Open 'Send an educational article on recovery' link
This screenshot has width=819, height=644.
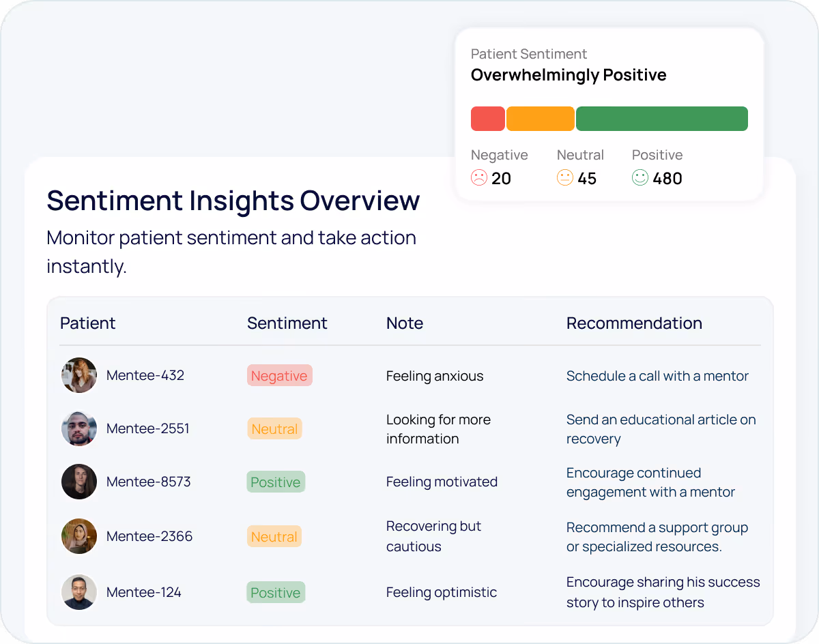coord(661,428)
